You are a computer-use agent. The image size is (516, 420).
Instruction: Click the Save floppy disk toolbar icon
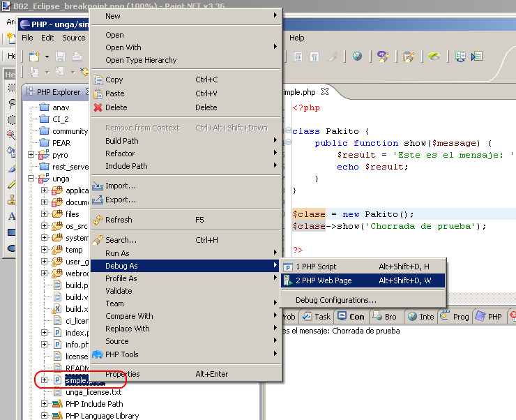[x=60, y=57]
